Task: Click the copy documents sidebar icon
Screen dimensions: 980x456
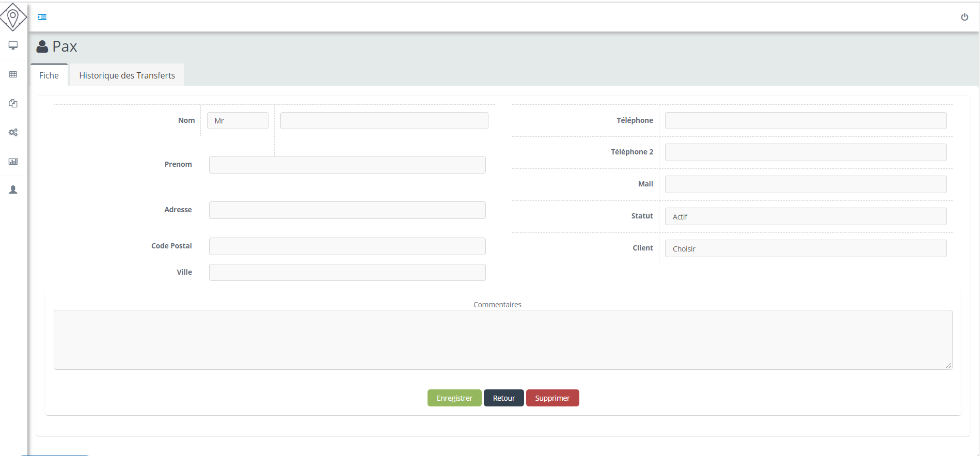Action: click(13, 103)
